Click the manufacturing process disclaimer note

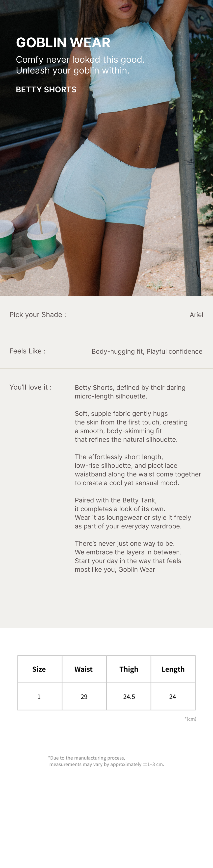point(106,761)
